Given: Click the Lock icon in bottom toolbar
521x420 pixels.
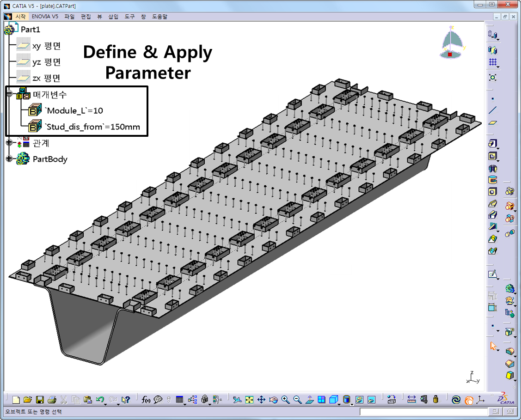Looking at the screenshot, I should click(205, 400).
